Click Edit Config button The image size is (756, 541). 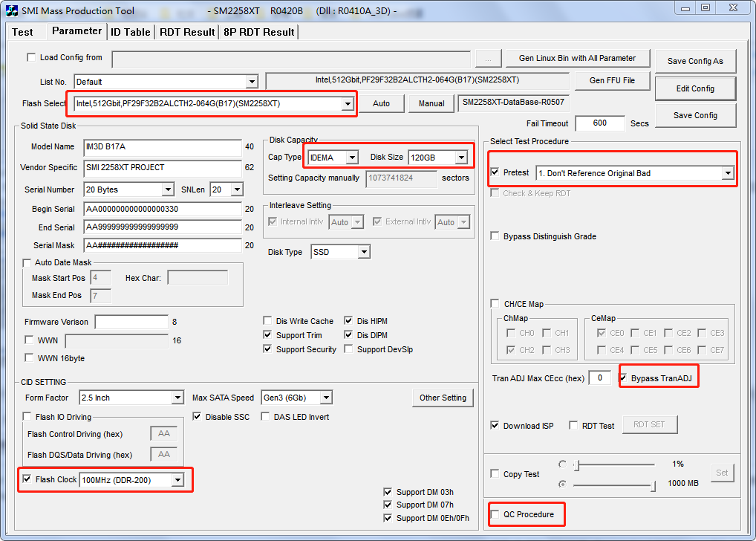(695, 88)
